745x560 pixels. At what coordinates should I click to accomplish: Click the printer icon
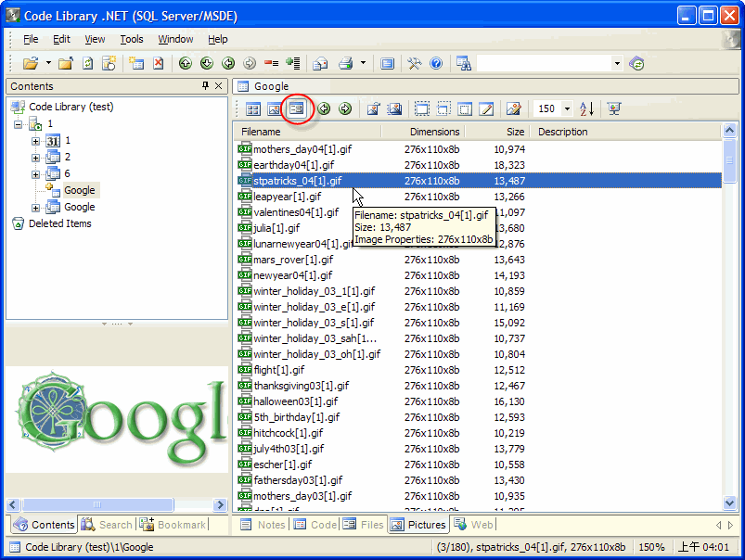[x=346, y=63]
